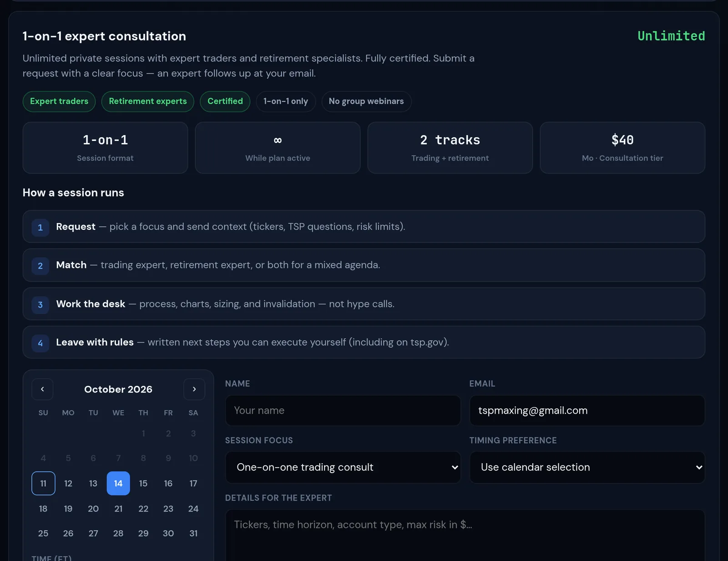Go to previous month in calendar
Viewport: 728px width, 561px height.
tap(42, 389)
